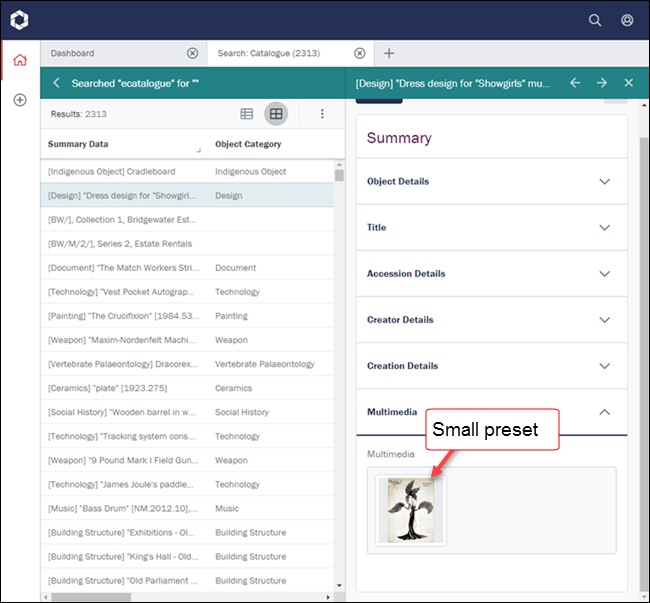The image size is (650, 603).
Task: Expand the Creator Details section
Action: tap(604, 320)
